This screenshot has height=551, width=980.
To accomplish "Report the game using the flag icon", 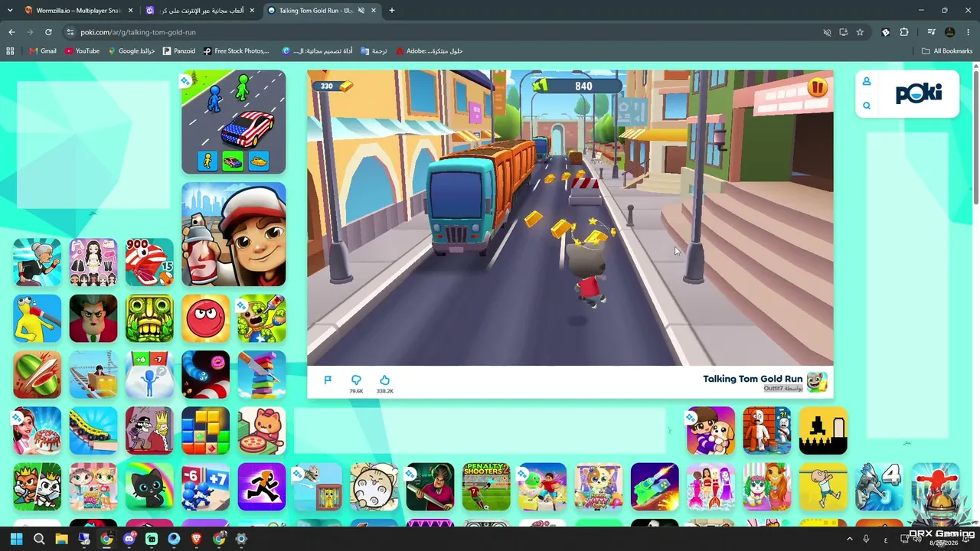I will coord(328,380).
